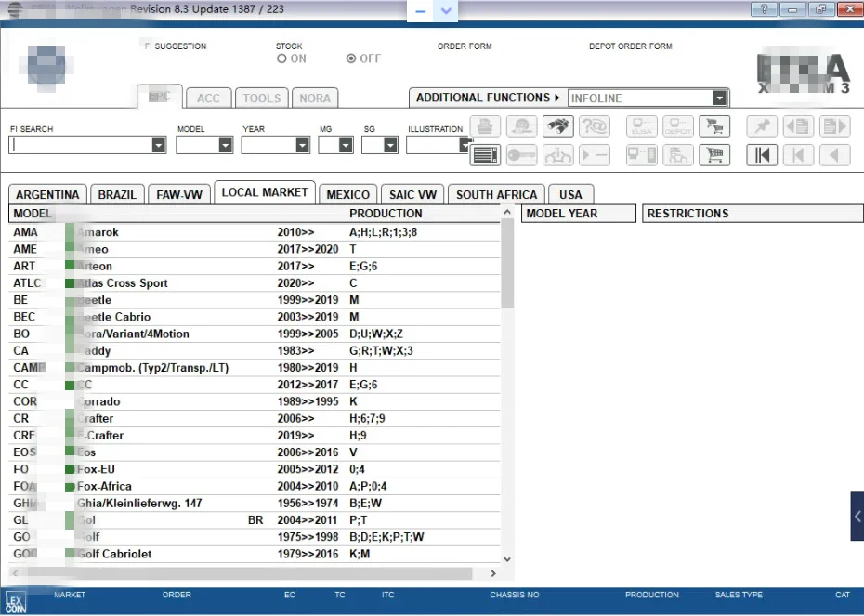Click ADDITIONAL FUNCTIONS button

(x=487, y=98)
